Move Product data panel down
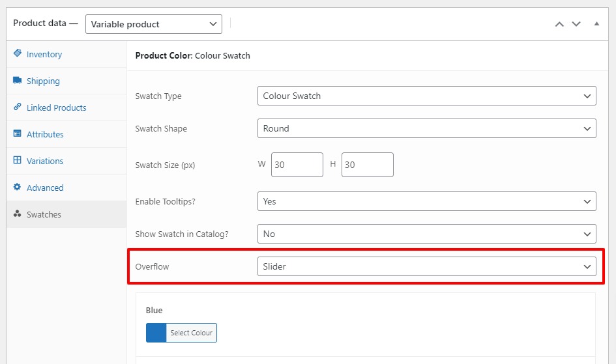This screenshot has width=616, height=364. point(576,24)
